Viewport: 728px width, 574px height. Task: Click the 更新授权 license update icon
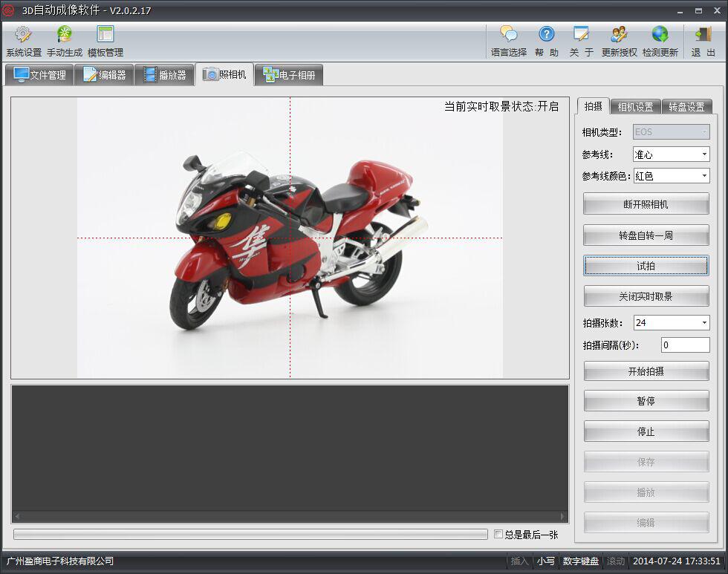618,40
